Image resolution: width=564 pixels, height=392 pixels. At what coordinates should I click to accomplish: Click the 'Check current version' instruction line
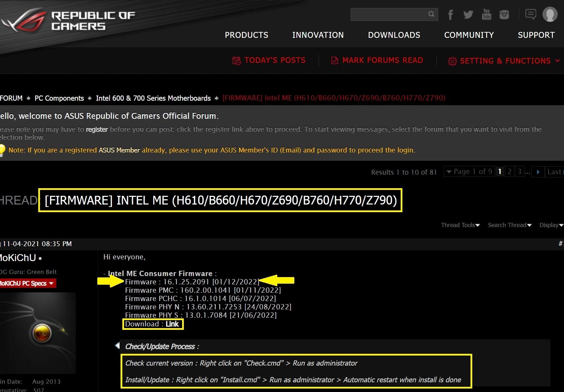pos(241,363)
